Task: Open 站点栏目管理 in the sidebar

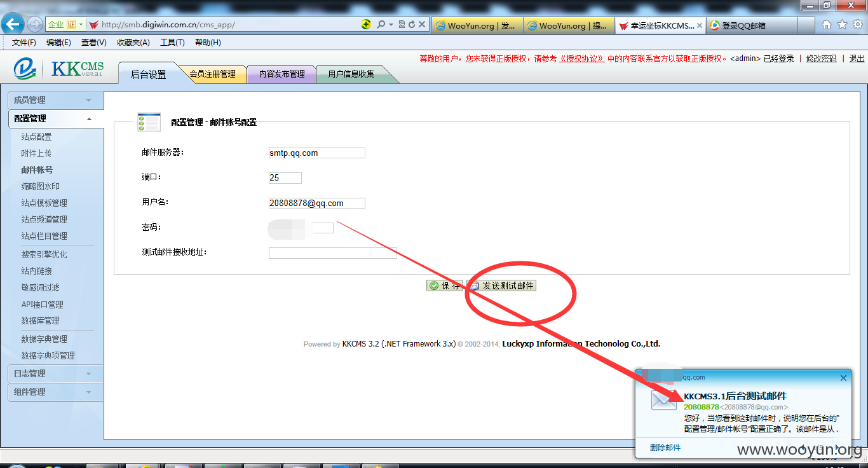Action: point(44,236)
